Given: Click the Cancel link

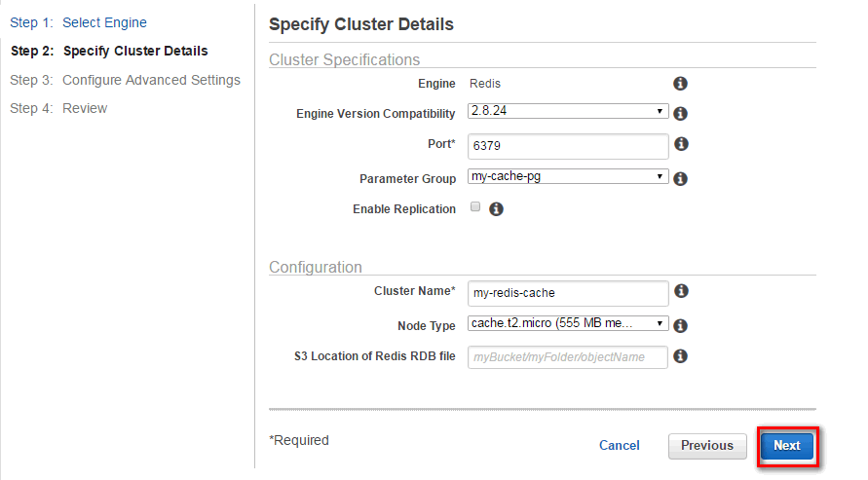Looking at the screenshot, I should [x=619, y=446].
